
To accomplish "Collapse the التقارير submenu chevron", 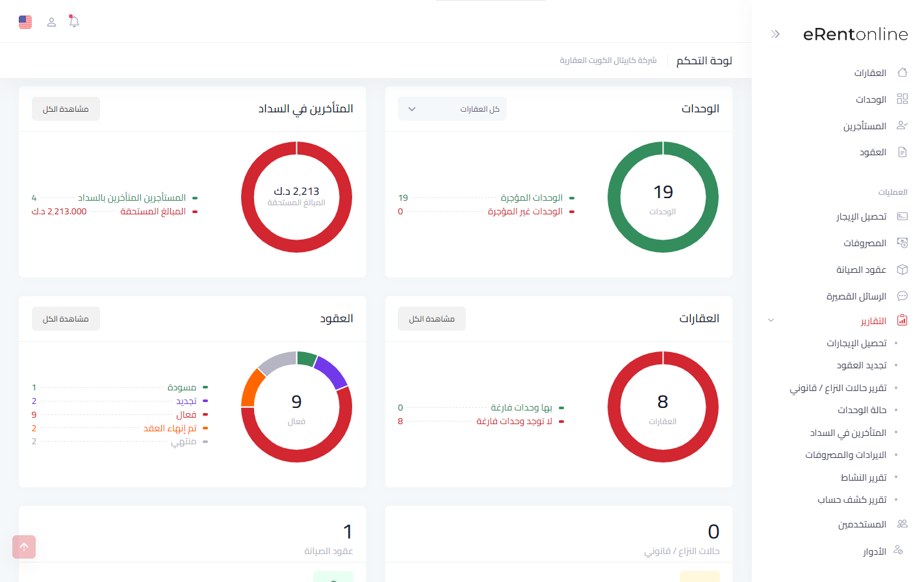I will [771, 320].
